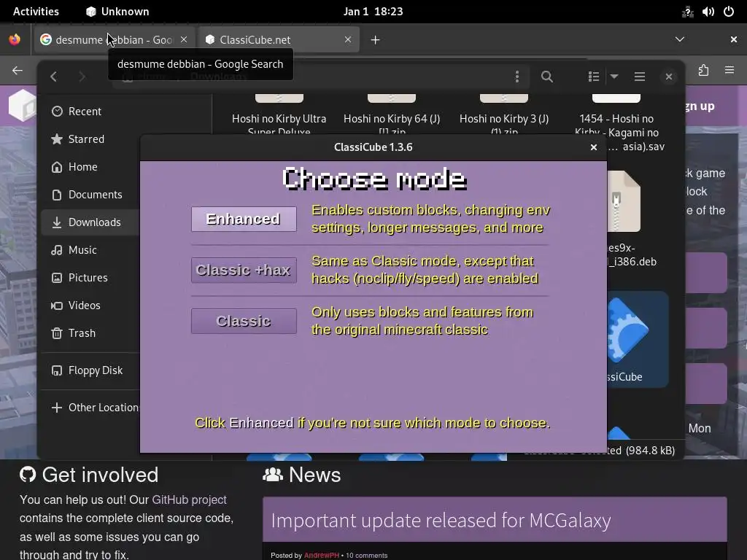747x560 pixels.
Task: Click the Other Locations plus icon
Action: tap(57, 407)
